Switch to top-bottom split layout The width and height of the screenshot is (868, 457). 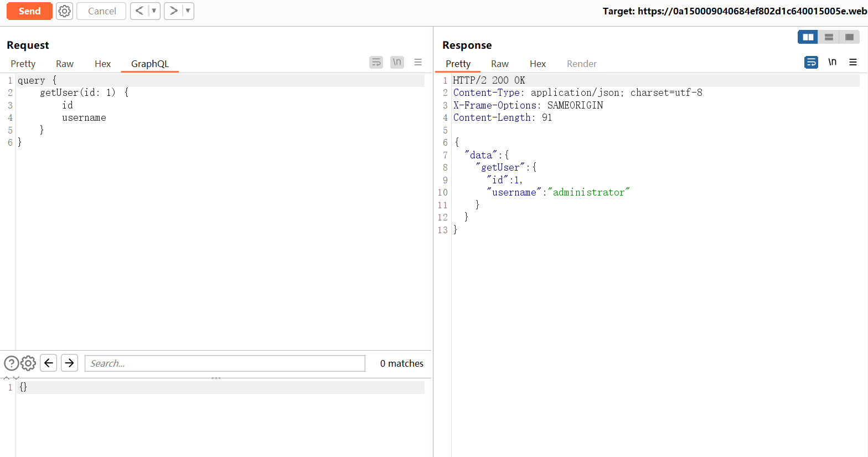pyautogui.click(x=829, y=37)
